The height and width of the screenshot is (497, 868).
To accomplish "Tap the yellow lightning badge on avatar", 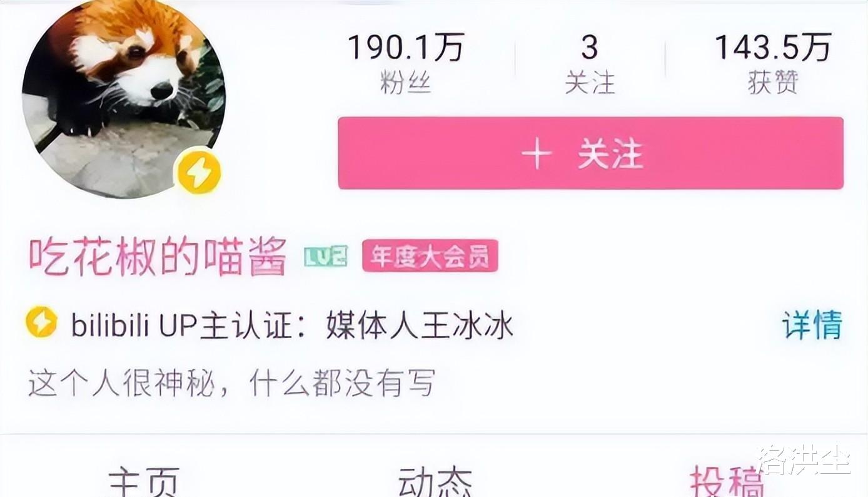I will pyautogui.click(x=199, y=171).
